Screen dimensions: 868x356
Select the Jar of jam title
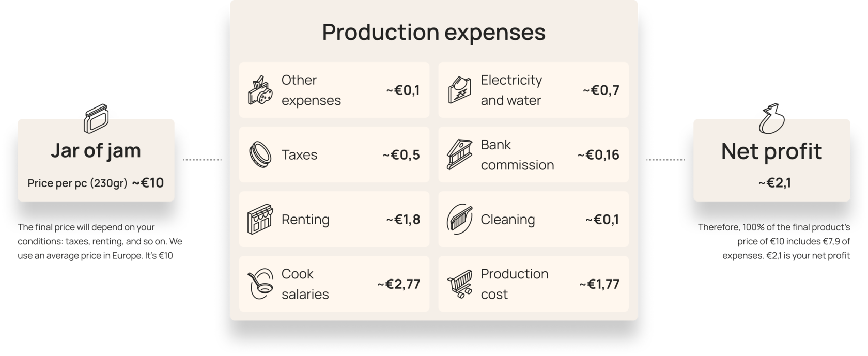[x=96, y=151]
